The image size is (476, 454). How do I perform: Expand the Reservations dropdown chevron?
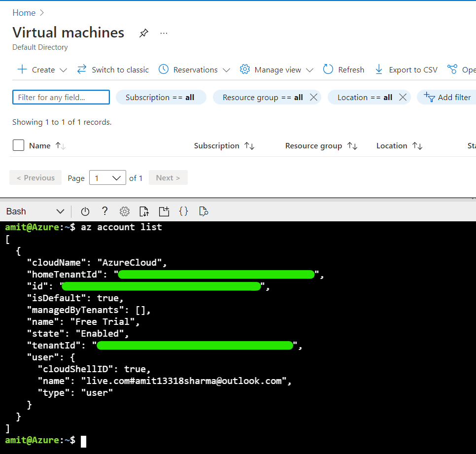pyautogui.click(x=227, y=70)
